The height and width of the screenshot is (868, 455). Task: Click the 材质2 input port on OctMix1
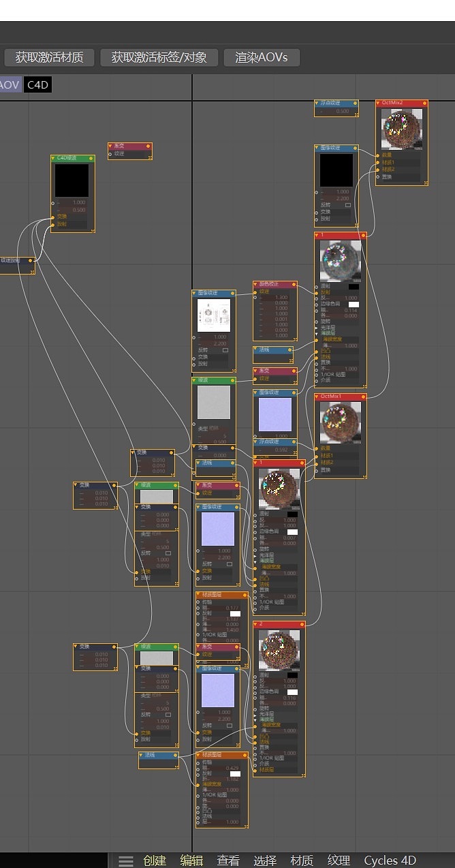(317, 463)
